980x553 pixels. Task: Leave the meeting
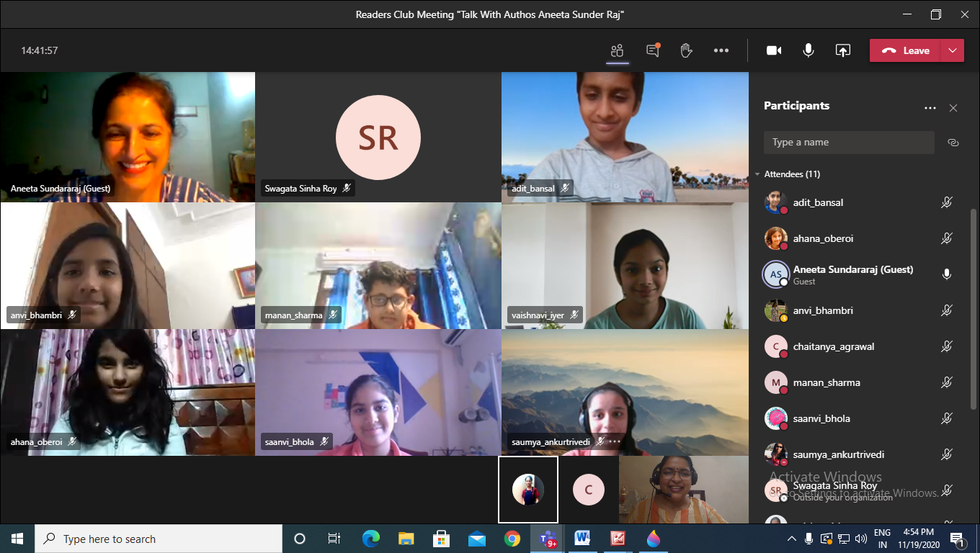tap(906, 50)
